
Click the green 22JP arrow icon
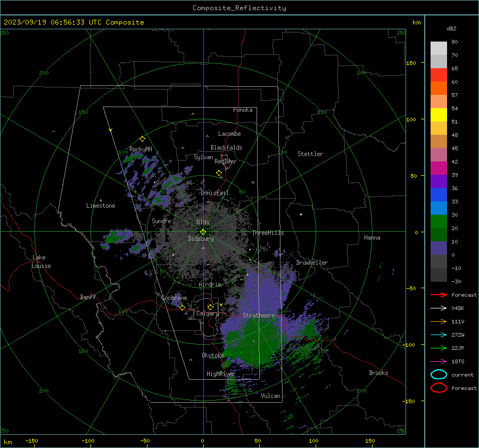(439, 348)
